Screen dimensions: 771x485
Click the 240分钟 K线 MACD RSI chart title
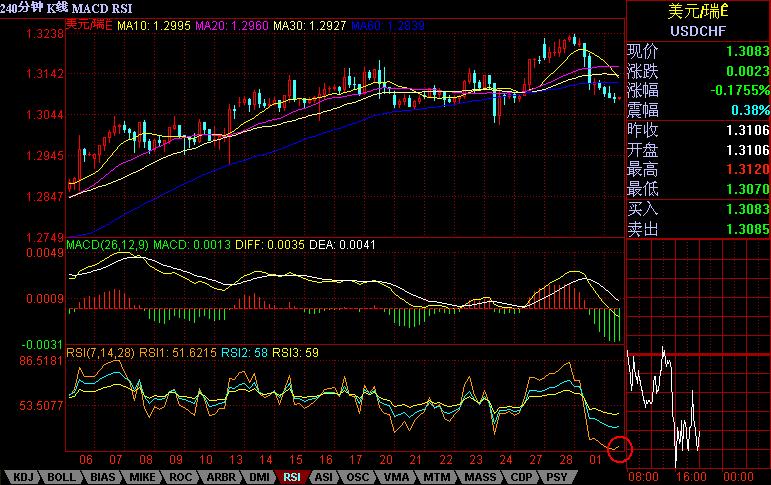(x=66, y=8)
